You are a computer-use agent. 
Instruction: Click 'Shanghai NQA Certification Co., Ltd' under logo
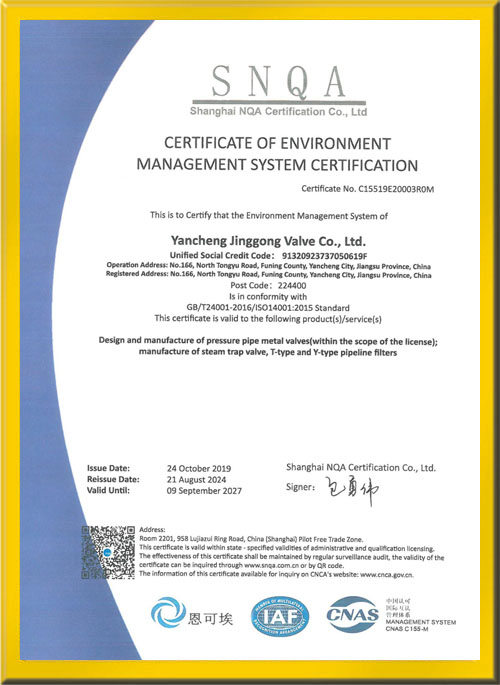(x=279, y=111)
